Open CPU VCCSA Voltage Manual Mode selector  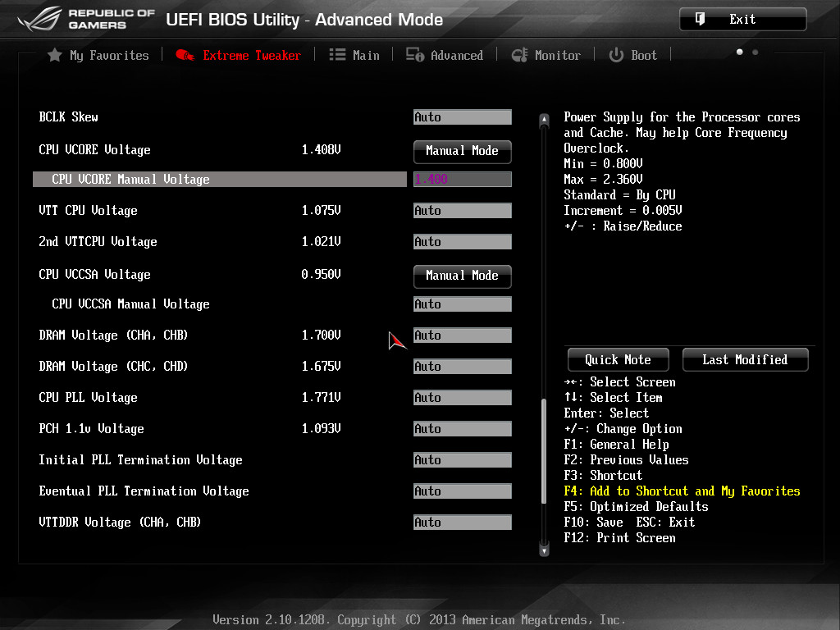click(x=462, y=276)
